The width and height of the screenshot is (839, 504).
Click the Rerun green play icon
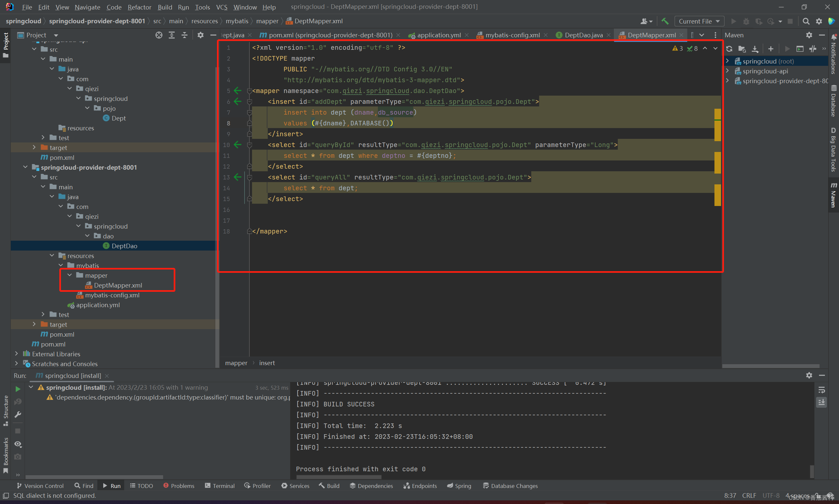click(x=18, y=389)
